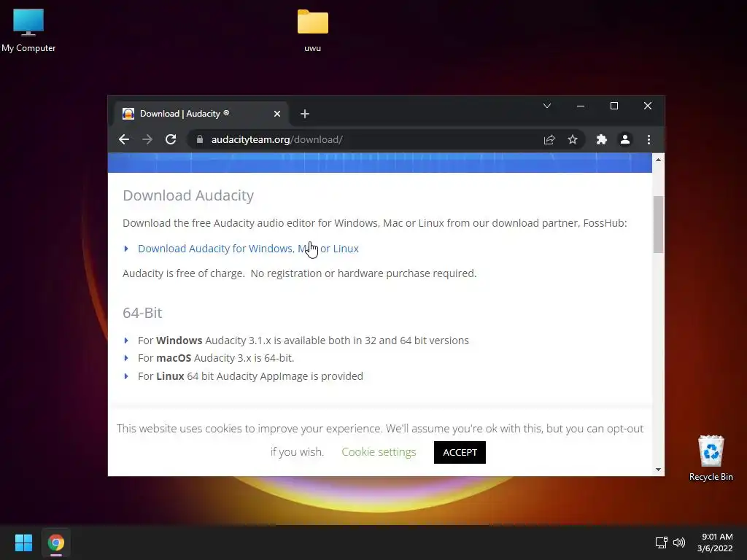The width and height of the screenshot is (747, 560).
Task: Accept cookies with the ACCEPT button
Action: click(460, 452)
